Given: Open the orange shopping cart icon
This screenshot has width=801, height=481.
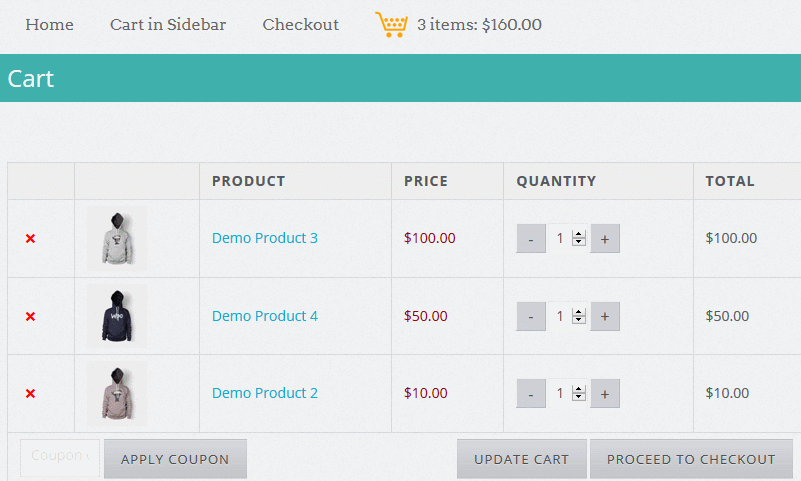Looking at the screenshot, I should pos(391,24).
